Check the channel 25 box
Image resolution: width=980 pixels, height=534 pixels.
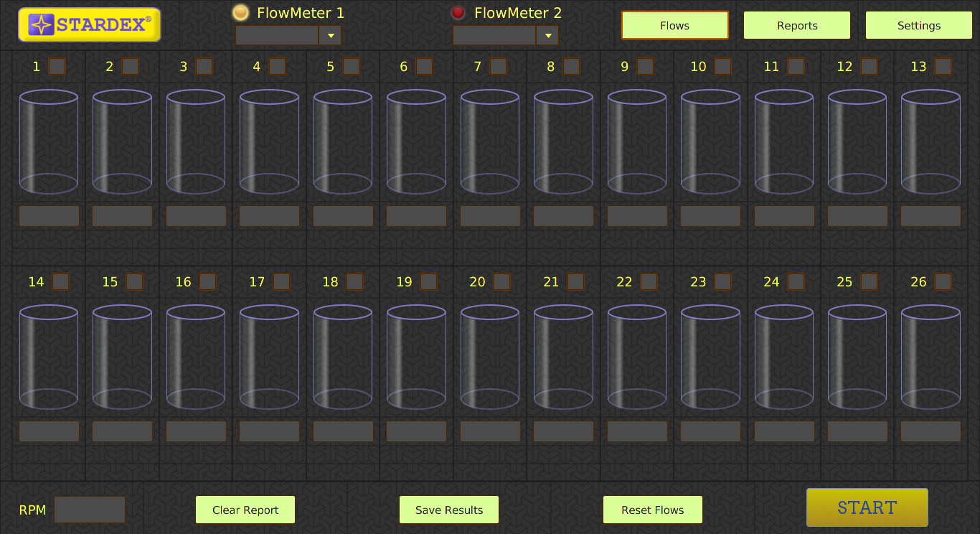[870, 281]
